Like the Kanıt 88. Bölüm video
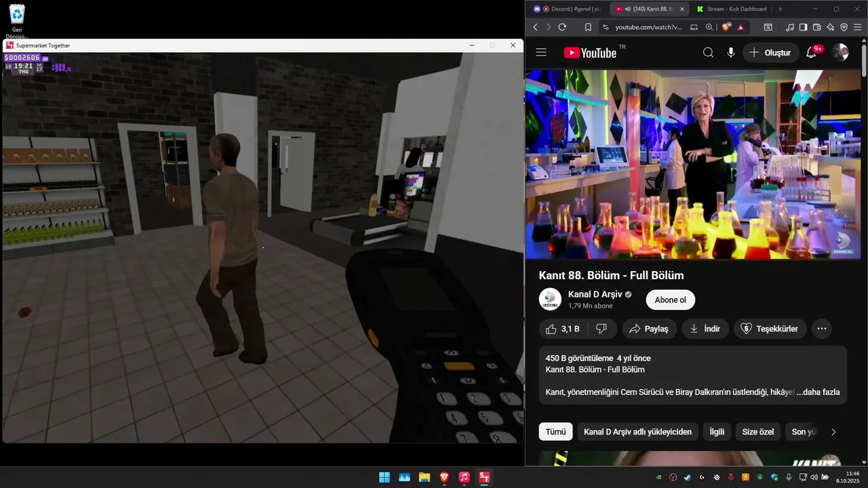The height and width of the screenshot is (488, 868). point(562,329)
